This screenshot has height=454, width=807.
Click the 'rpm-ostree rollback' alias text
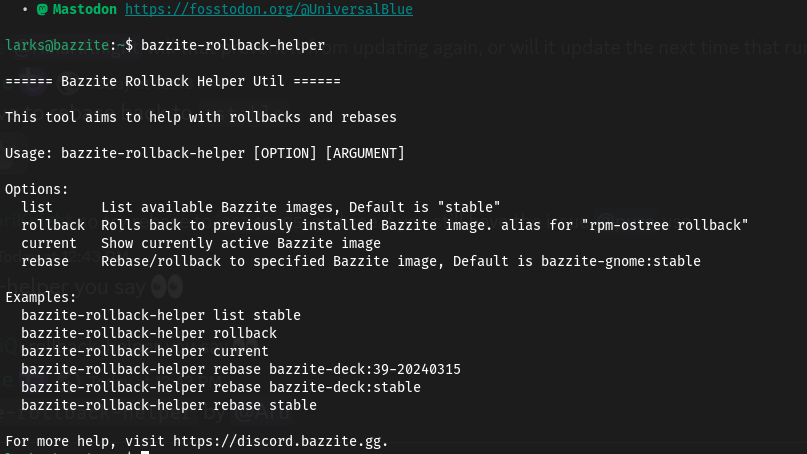pyautogui.click(x=665, y=225)
